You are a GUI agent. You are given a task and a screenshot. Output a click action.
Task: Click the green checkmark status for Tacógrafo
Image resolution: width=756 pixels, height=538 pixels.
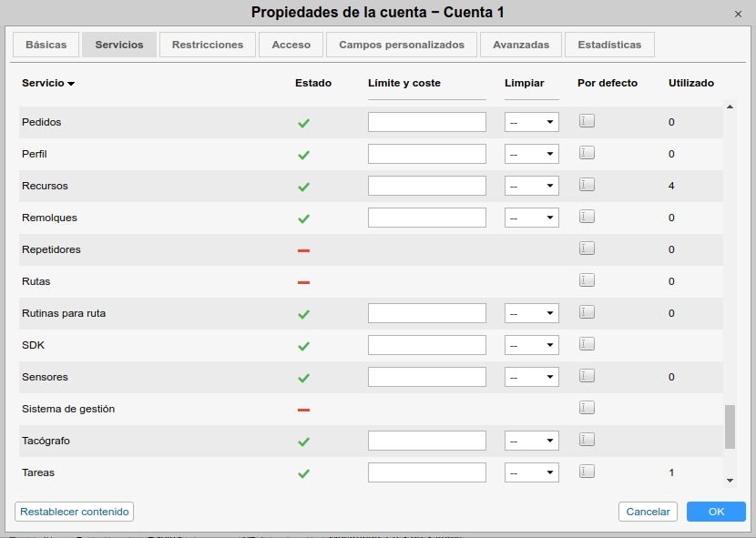[x=303, y=442]
